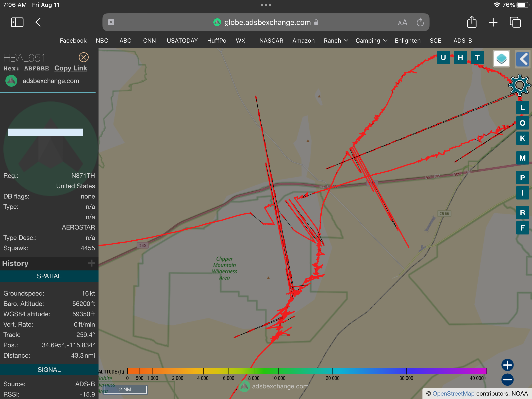Toggle the M map button
The width and height of the screenshot is (532, 399).
coord(523,158)
